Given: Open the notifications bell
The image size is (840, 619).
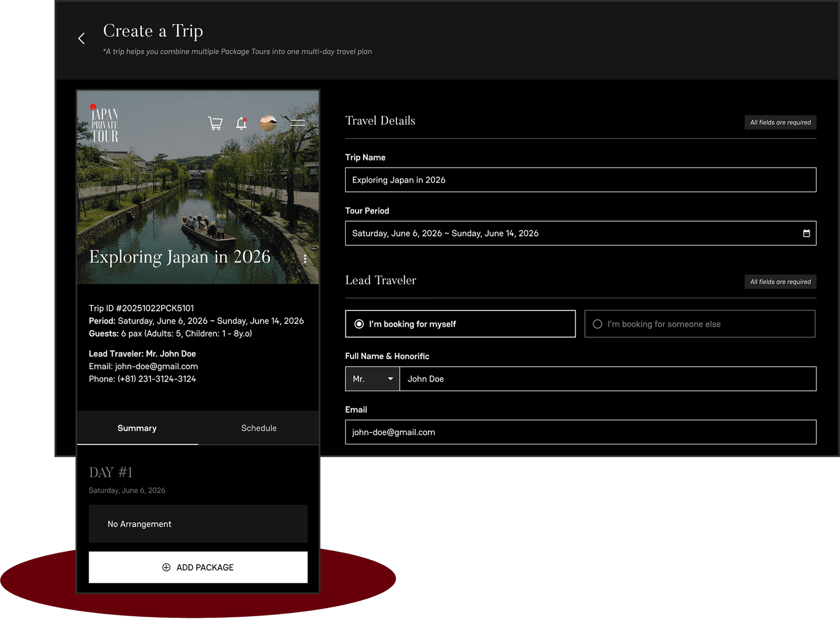Looking at the screenshot, I should point(241,123).
